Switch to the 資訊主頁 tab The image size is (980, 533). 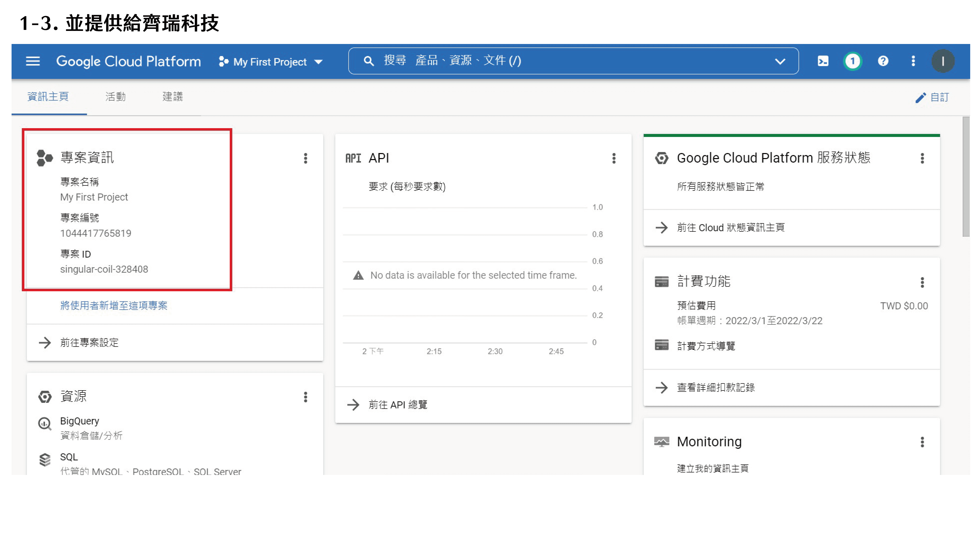click(x=48, y=97)
